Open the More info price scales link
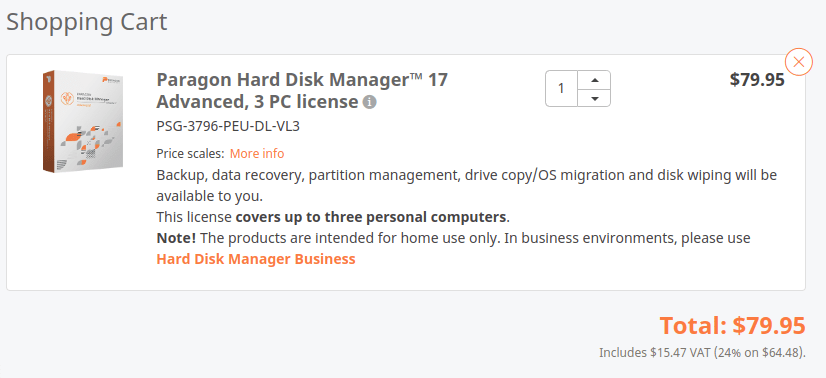826x378 pixels. [257, 154]
